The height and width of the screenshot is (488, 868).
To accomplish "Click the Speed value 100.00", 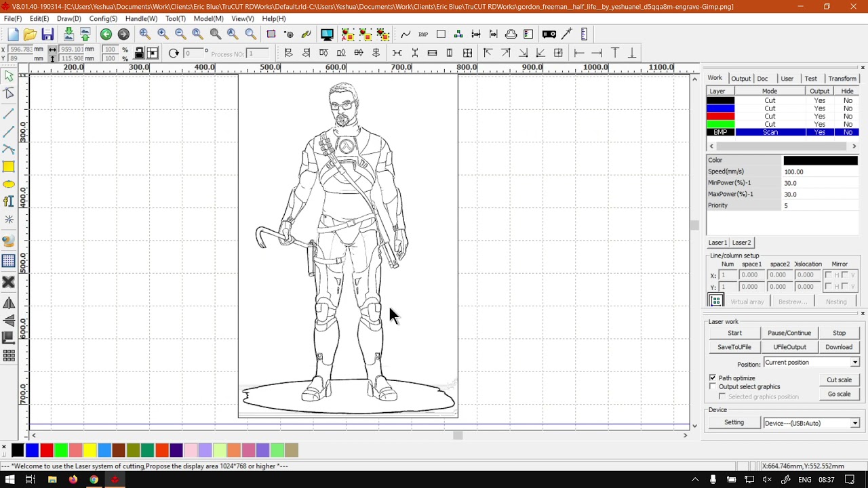I will click(x=821, y=172).
